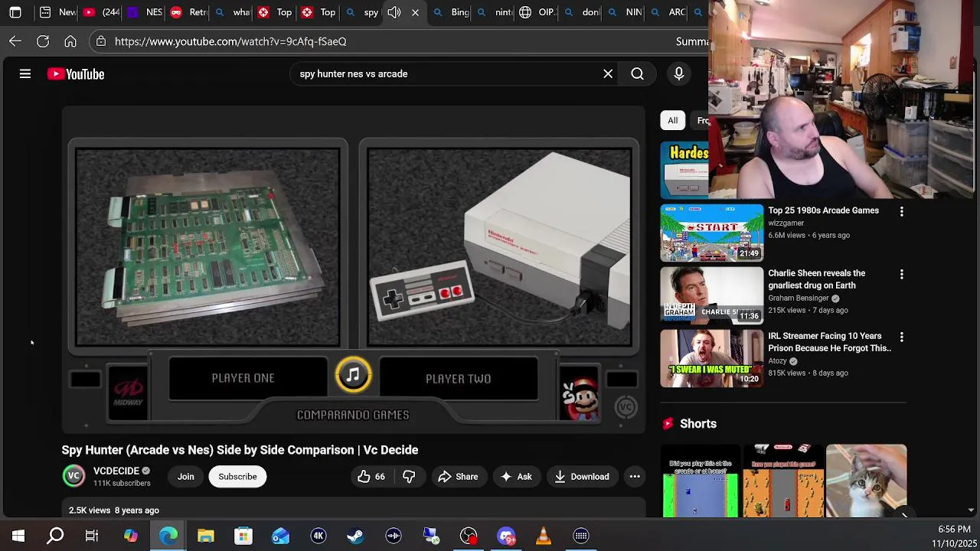Open 4K Video Downloader from taskbar
Image resolution: width=980 pixels, height=551 pixels.
[x=318, y=536]
